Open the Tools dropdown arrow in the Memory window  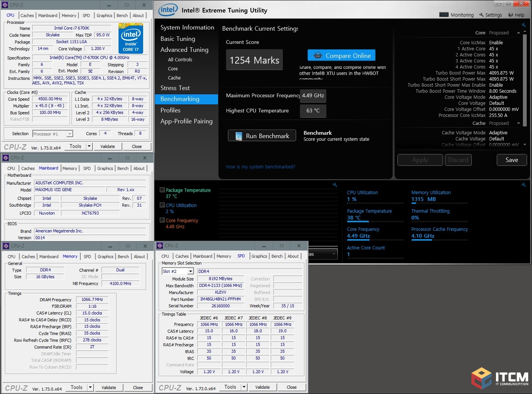90,387
